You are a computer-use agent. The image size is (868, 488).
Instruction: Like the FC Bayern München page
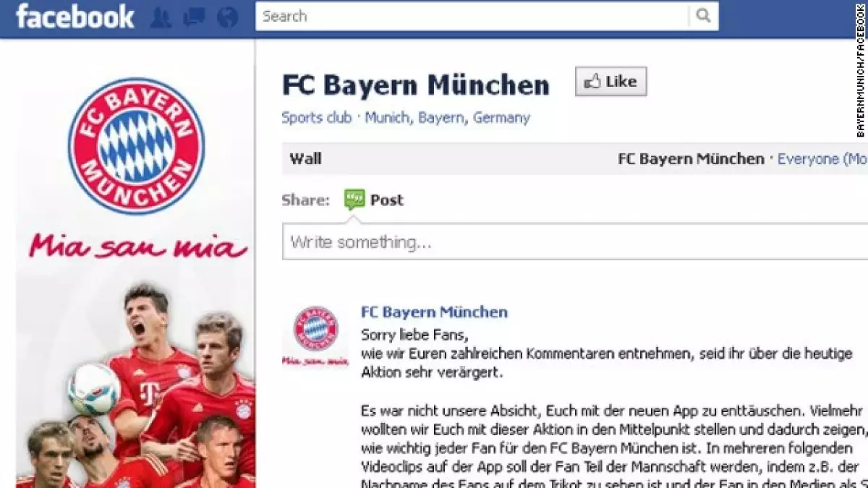[610, 82]
